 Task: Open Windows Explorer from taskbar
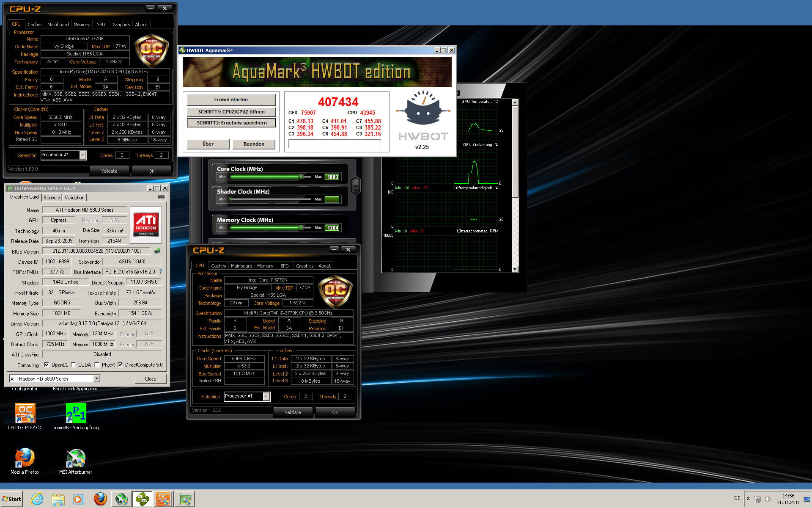(58, 499)
